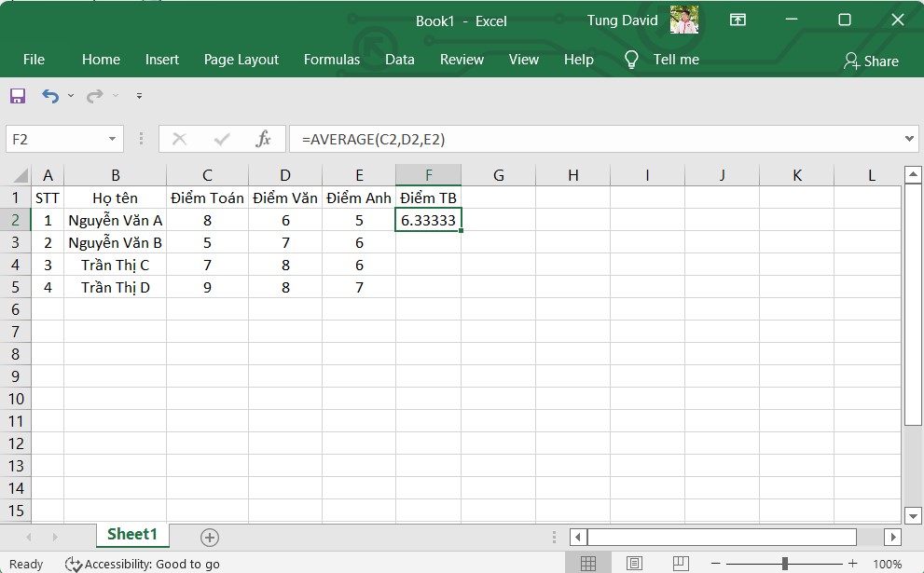Switch to Page Break Preview icon

point(680,564)
